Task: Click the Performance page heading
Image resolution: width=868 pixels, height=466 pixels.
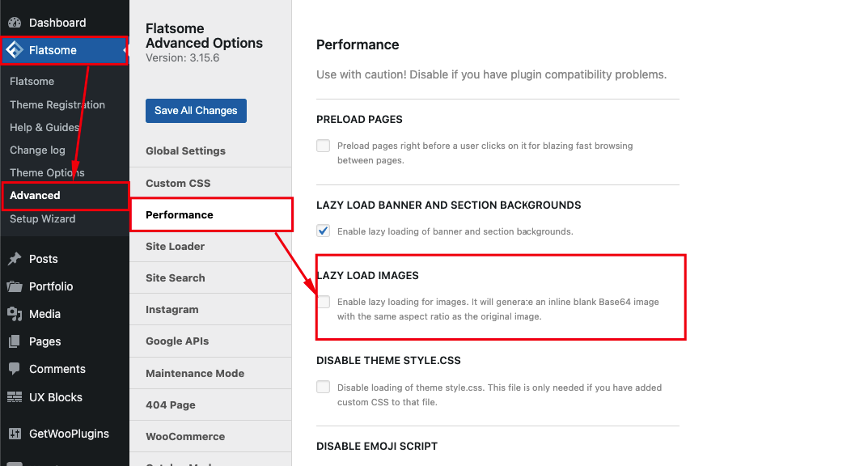Action: tap(358, 44)
